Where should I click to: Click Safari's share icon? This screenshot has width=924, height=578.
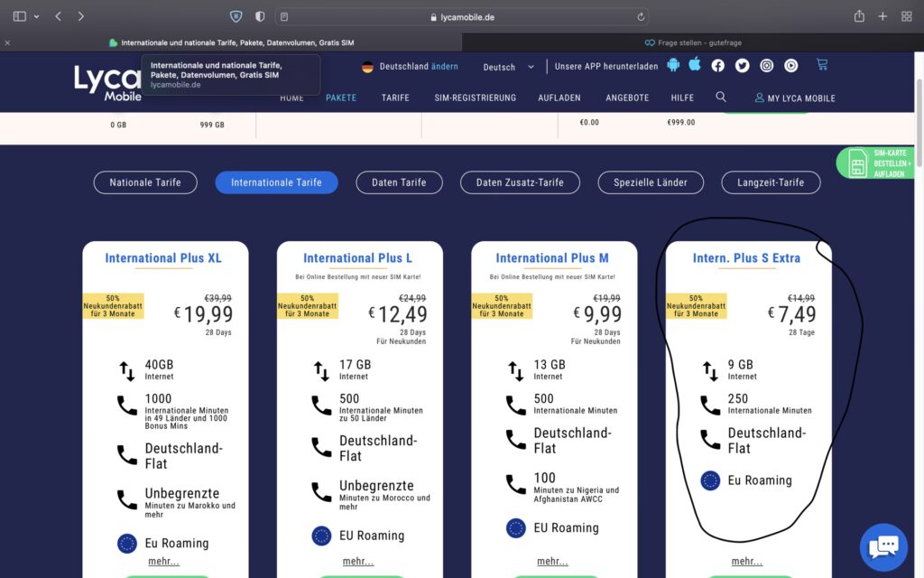click(x=859, y=16)
